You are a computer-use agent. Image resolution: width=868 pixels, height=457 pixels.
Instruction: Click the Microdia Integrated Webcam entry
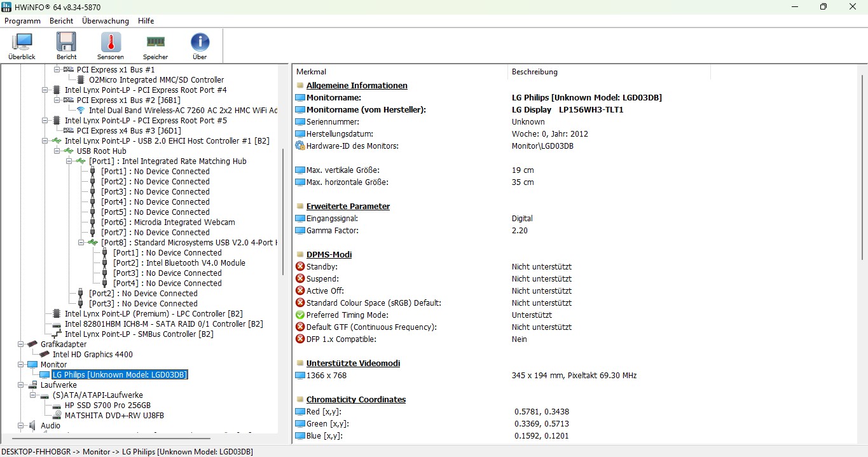click(x=168, y=222)
